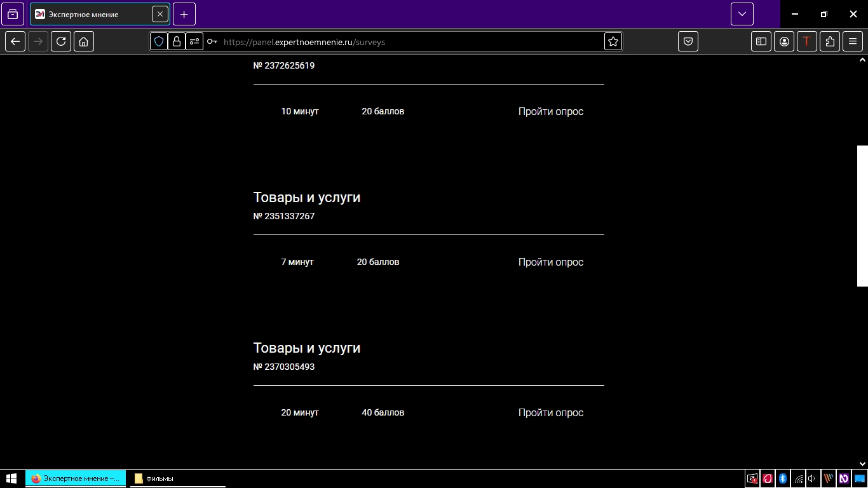The width and height of the screenshot is (868, 488).
Task: Select the Экспертное мнение browser tab
Action: [x=100, y=14]
